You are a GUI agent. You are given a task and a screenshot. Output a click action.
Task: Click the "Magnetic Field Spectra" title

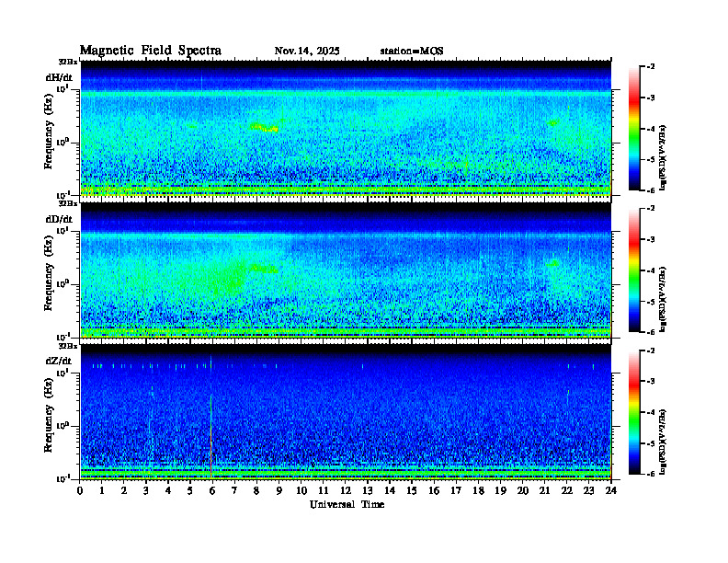pos(151,51)
